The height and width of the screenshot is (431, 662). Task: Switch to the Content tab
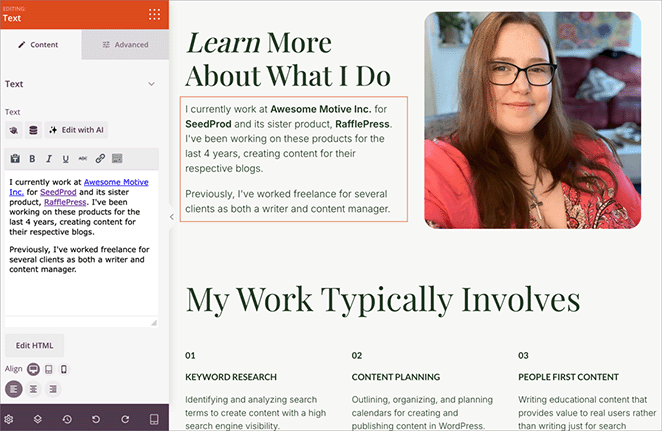point(40,45)
